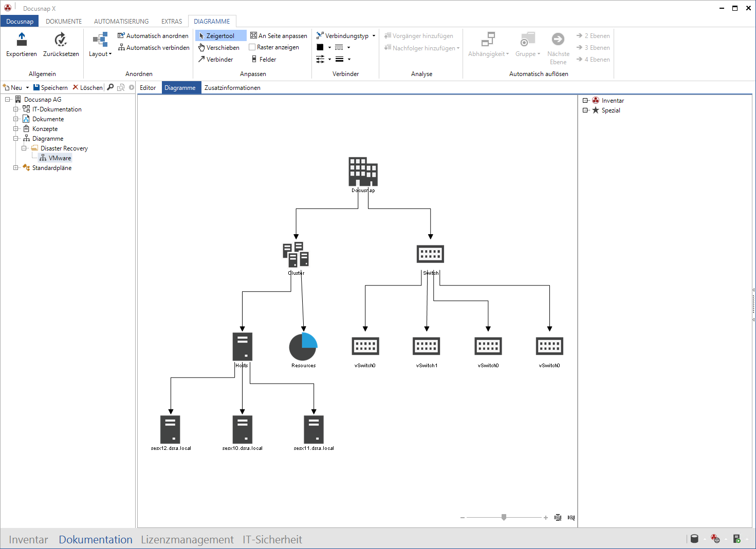Click the zoom slider handle
Image resolution: width=756 pixels, height=549 pixels.
point(504,517)
